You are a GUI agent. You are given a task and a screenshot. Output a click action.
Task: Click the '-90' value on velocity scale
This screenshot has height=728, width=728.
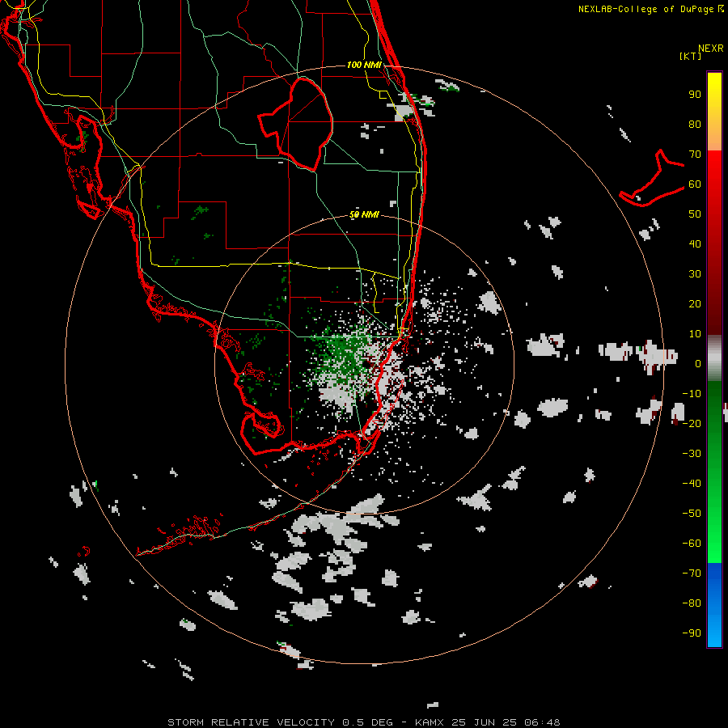pyautogui.click(x=692, y=633)
